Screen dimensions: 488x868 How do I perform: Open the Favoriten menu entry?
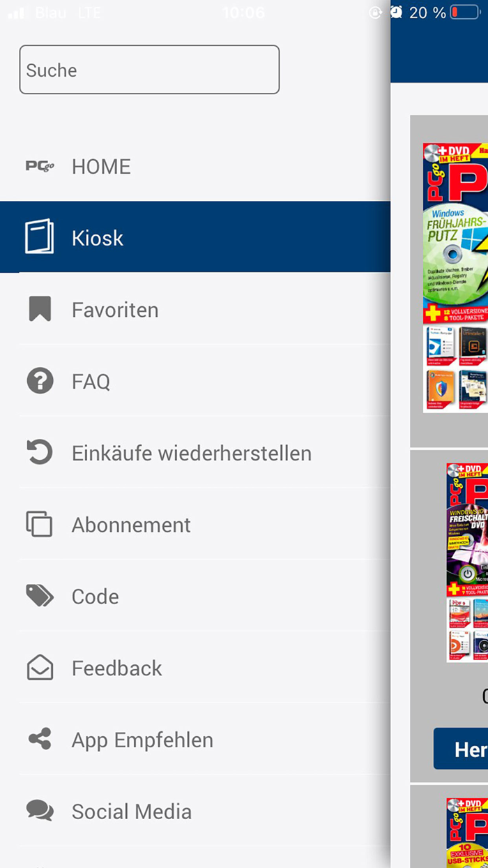115,309
